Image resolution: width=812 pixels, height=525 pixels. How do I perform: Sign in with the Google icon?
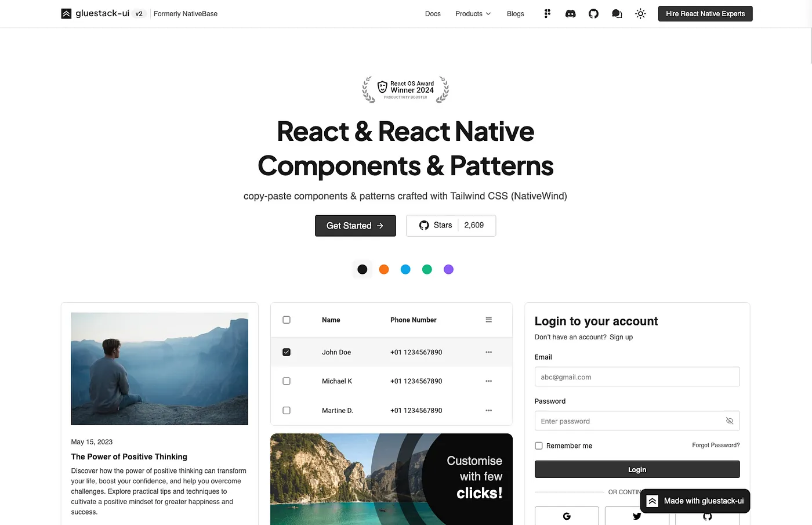(x=567, y=516)
